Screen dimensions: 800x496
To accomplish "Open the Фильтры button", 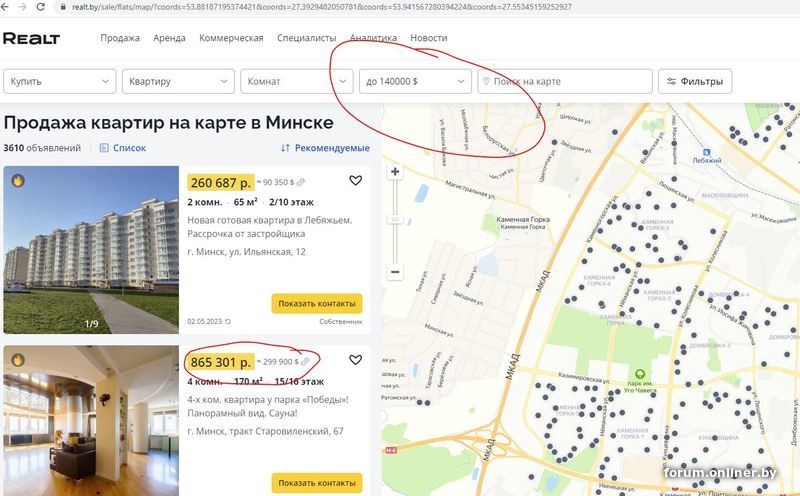I will pos(695,81).
